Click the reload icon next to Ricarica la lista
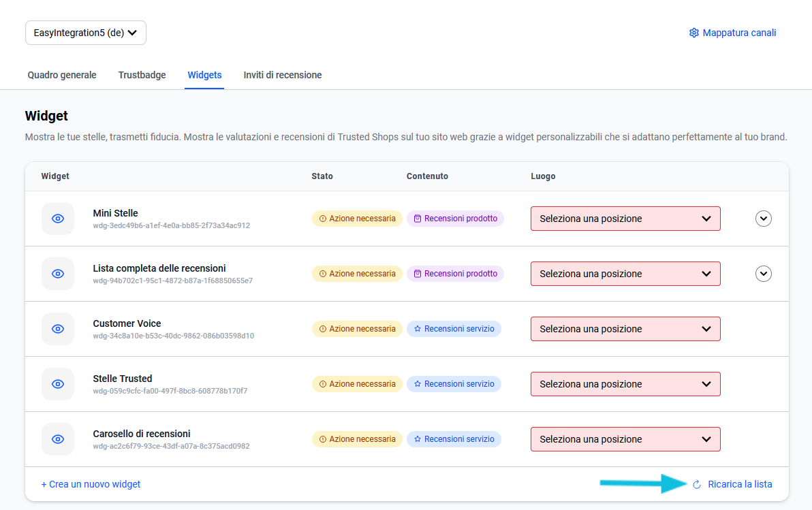This screenshot has width=812, height=510. (696, 485)
